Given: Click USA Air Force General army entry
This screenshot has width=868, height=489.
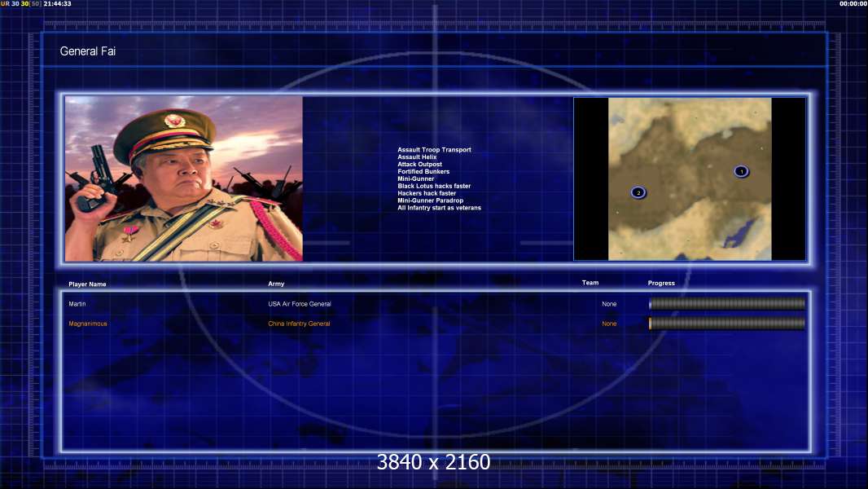Looking at the screenshot, I should point(300,304).
